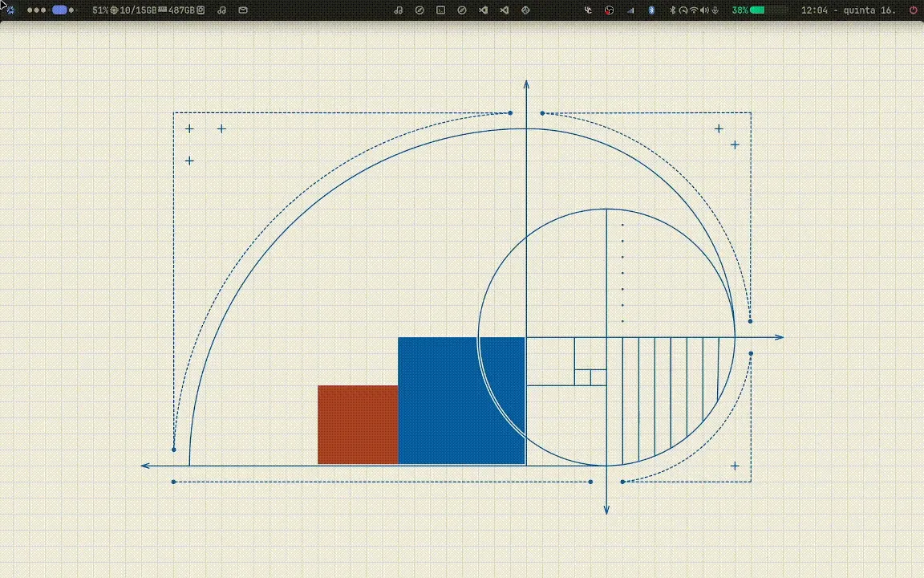Select the workspace dot after the active pill
Screen dimensions: 924x578
[71, 10]
